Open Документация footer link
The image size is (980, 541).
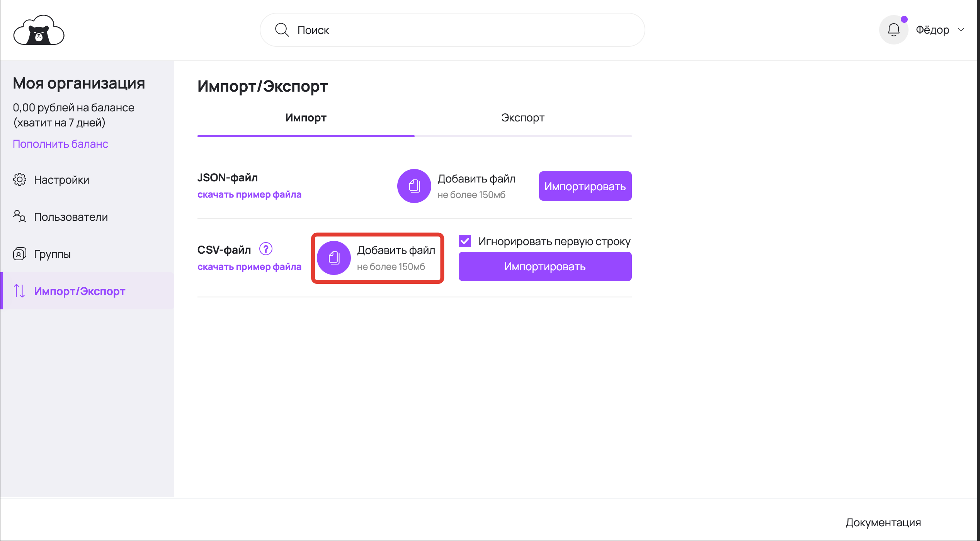click(883, 522)
